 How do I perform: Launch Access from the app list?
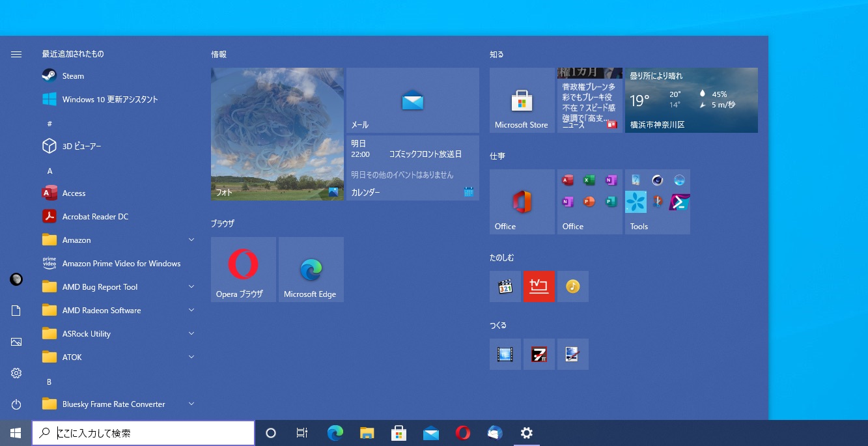pos(117,193)
